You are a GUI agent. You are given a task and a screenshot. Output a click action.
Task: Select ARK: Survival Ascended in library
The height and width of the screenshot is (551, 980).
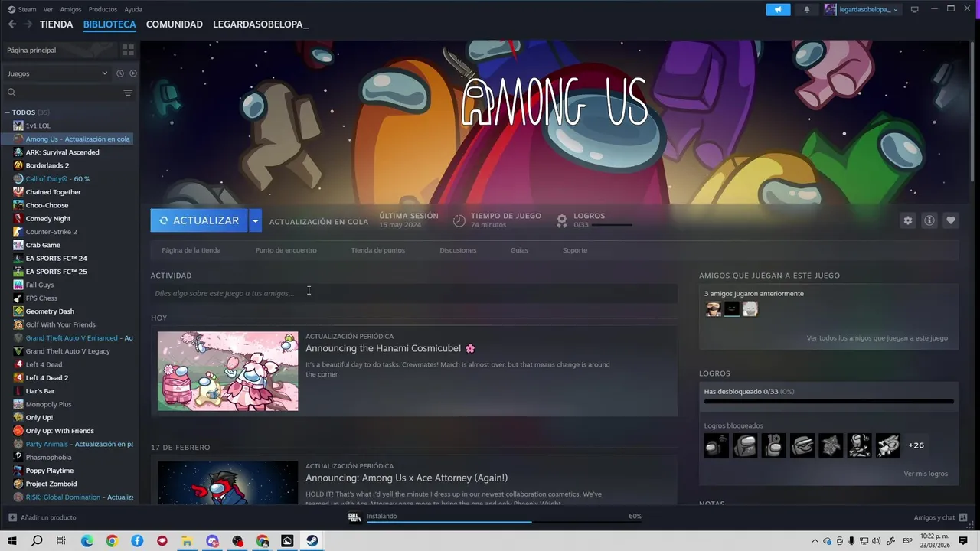click(x=62, y=152)
